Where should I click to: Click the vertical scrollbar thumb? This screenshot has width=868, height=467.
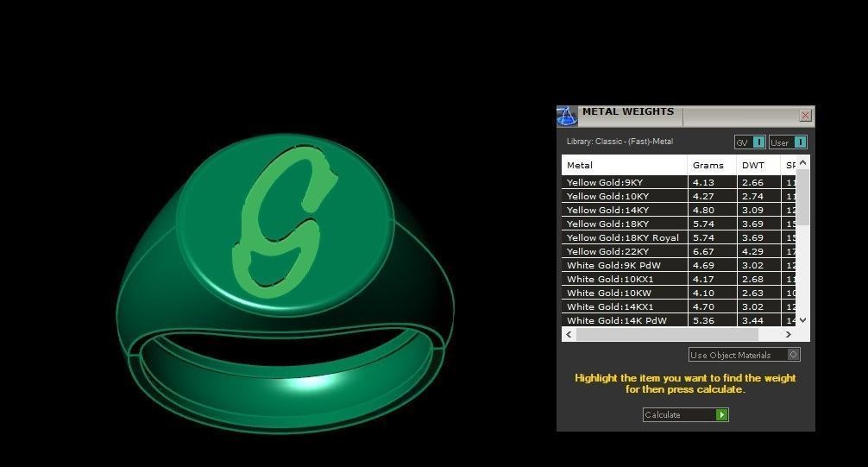pos(802,197)
